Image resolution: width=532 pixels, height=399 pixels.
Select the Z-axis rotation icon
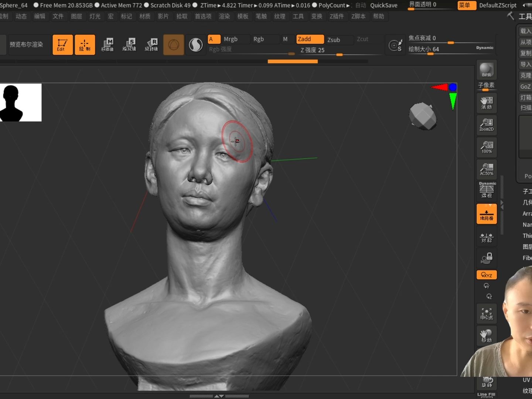(489, 296)
